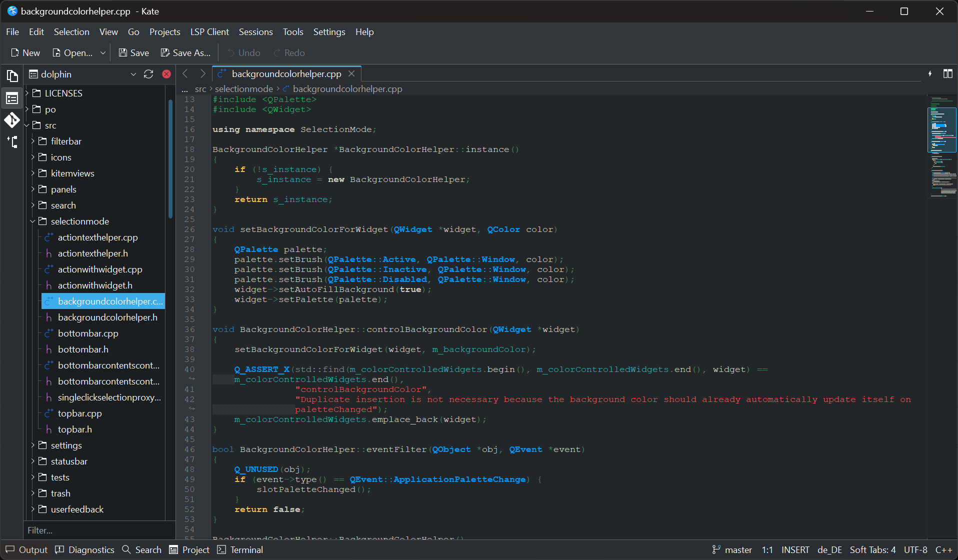Collapse the selectionmode folder
This screenshot has height=560, width=958.
33,221
